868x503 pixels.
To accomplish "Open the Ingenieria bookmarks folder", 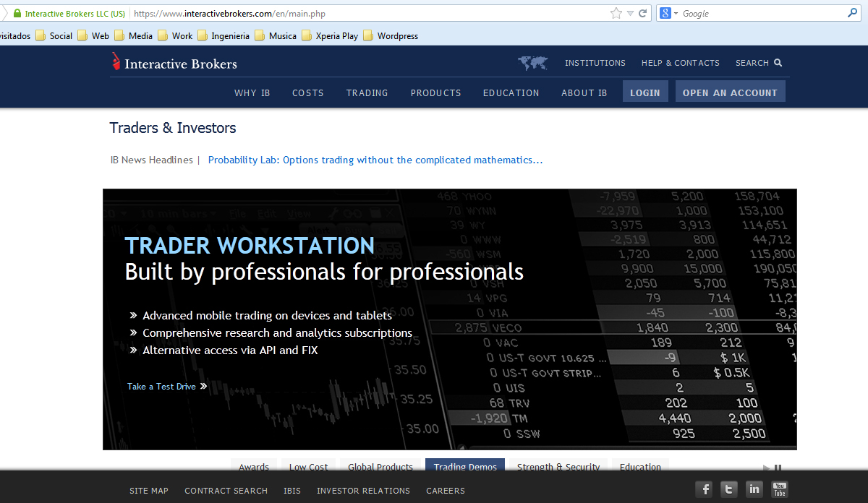I will [x=224, y=35].
